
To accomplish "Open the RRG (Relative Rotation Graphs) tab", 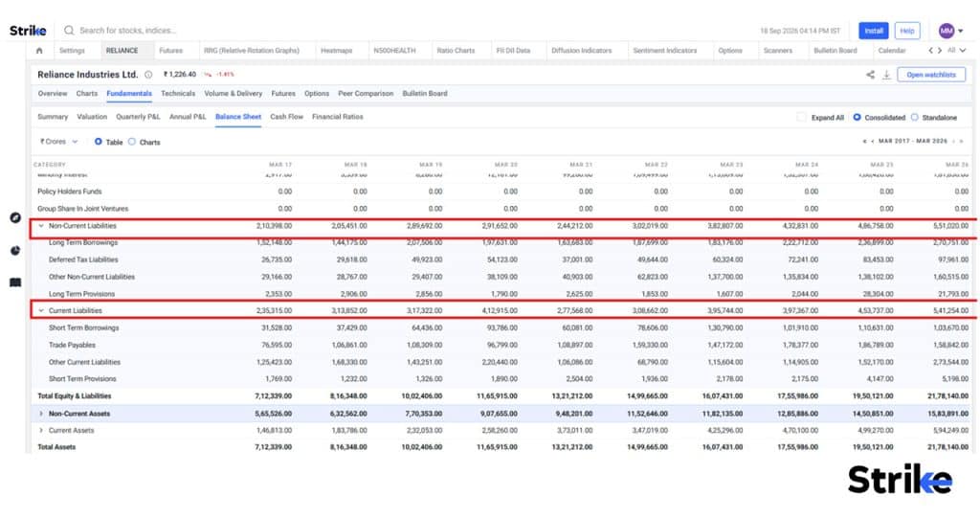I will pos(252,51).
